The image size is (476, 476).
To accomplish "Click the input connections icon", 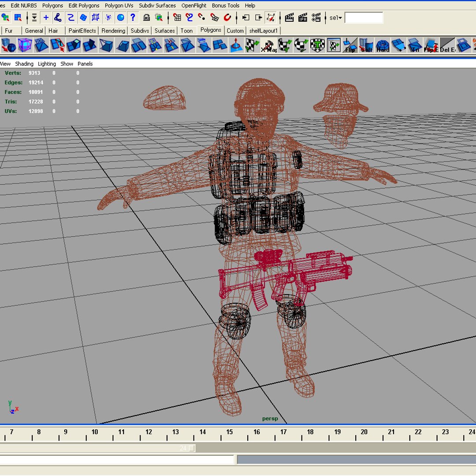I will pyautogui.click(x=245, y=18).
